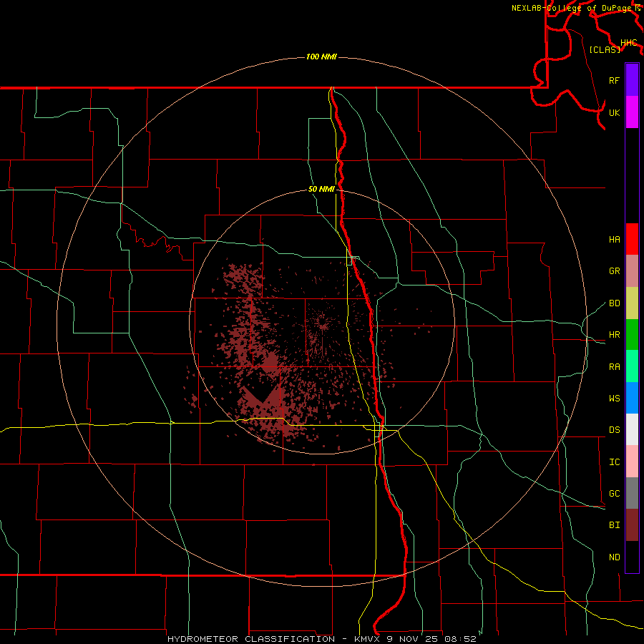Screen dimensions: 644x644
Task: Choose the IC light-pink legend swatch
Action: tap(632, 462)
